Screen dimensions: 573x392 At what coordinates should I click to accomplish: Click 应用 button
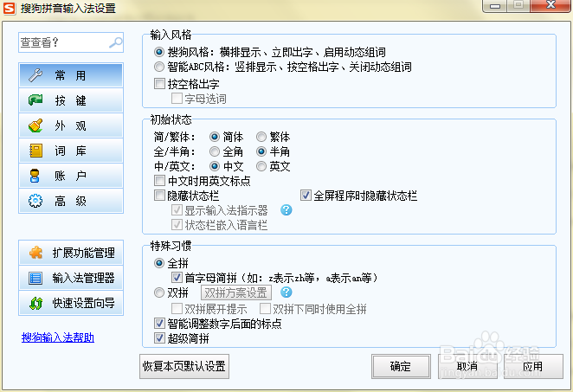533,366
